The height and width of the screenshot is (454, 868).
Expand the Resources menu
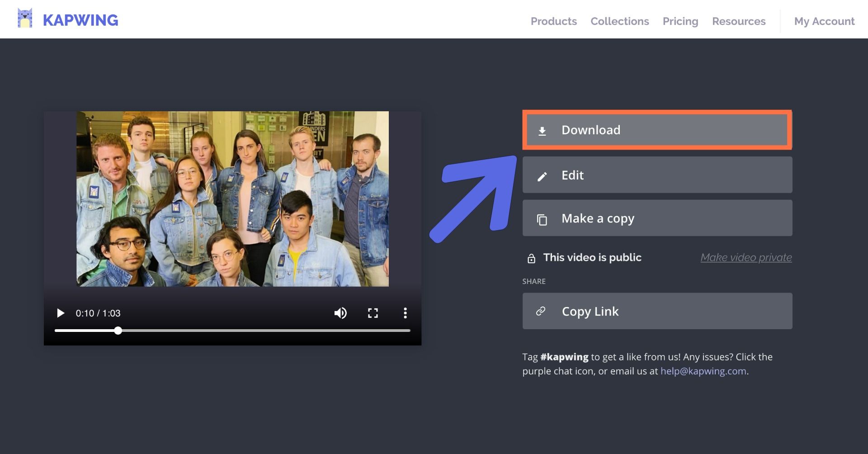(738, 21)
